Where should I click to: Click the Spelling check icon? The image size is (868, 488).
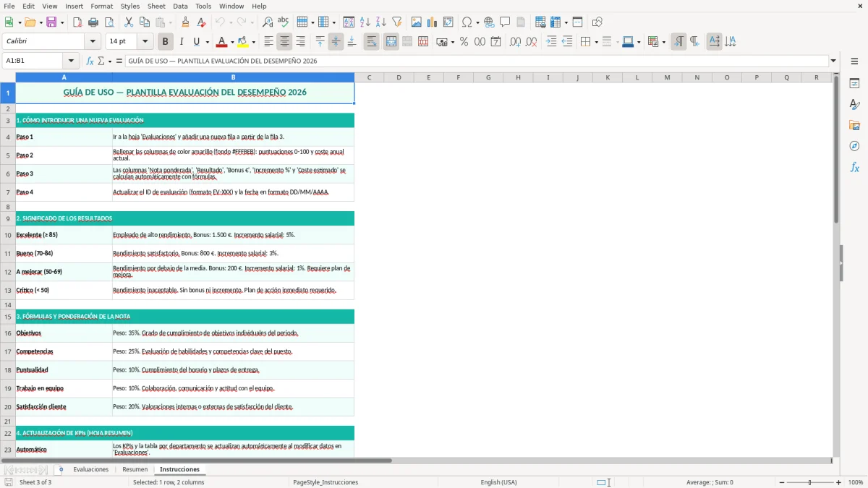tap(284, 22)
